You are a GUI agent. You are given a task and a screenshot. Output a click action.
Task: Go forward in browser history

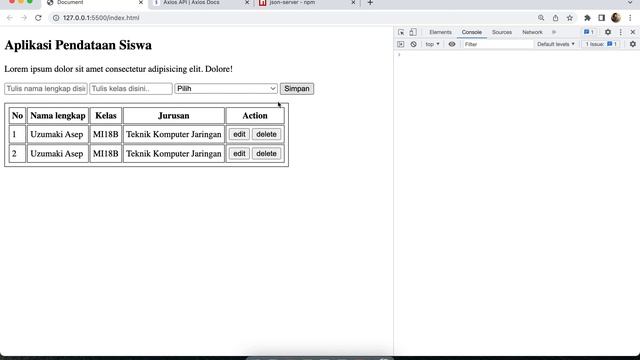point(24,18)
